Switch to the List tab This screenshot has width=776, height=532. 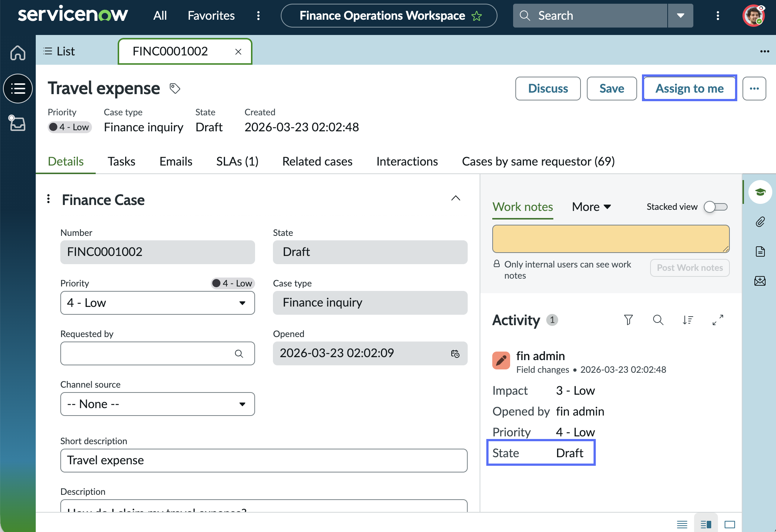60,51
